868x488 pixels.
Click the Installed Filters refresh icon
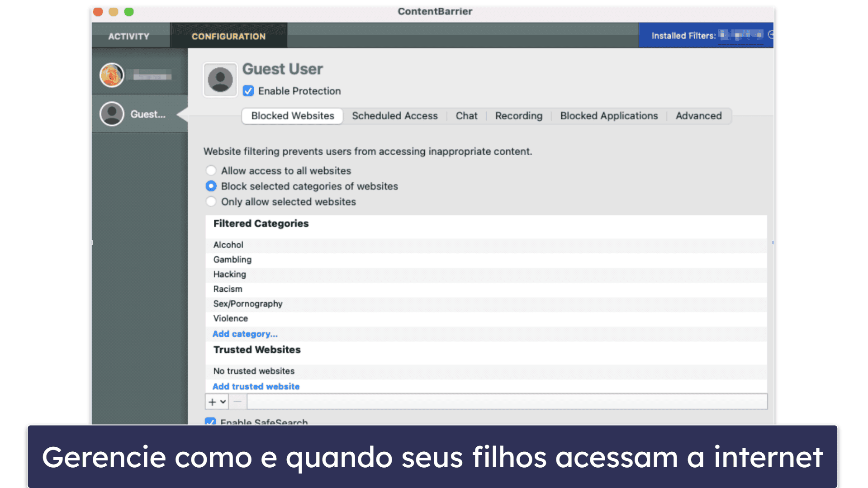pyautogui.click(x=771, y=35)
